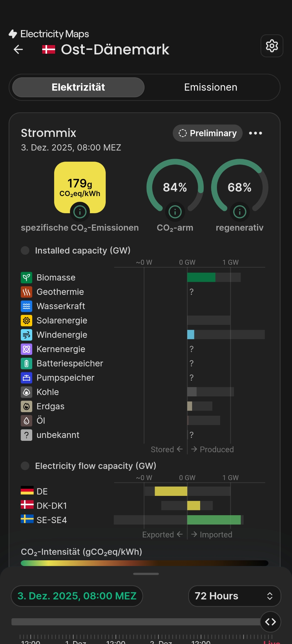
Task: Click the Preliminary status badge
Action: click(x=208, y=133)
